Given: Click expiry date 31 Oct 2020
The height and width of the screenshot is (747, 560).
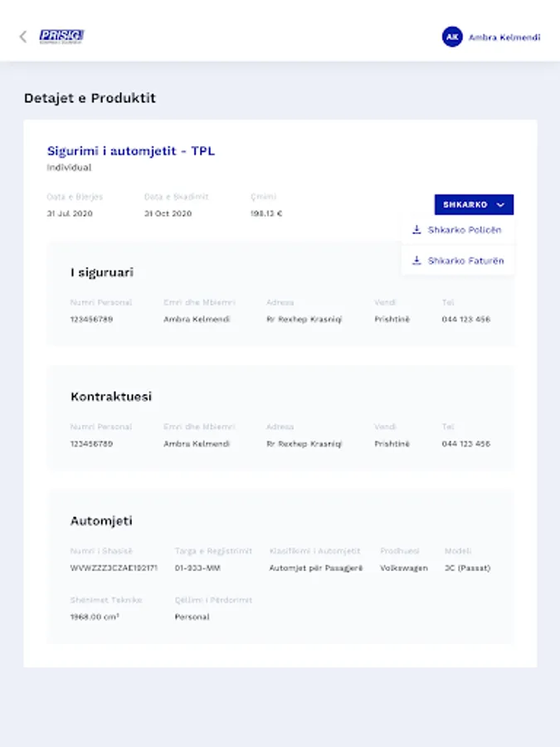Looking at the screenshot, I should pos(168,213).
